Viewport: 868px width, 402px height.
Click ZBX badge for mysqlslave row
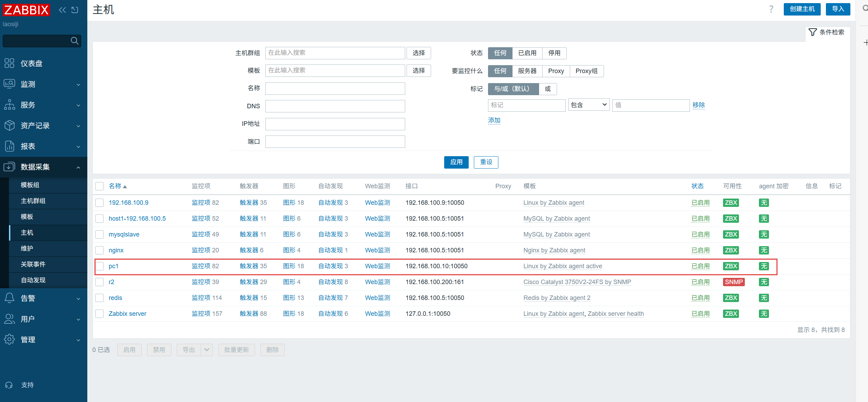[731, 234]
